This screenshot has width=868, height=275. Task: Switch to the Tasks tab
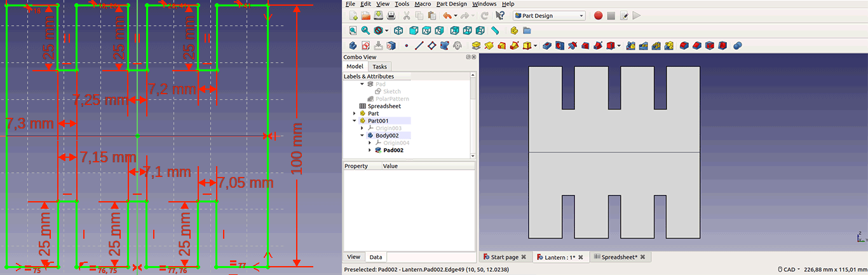pos(379,66)
